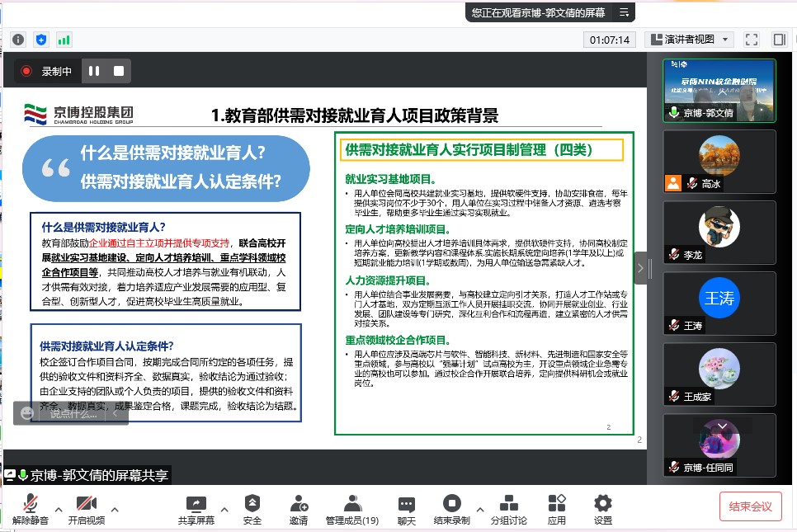Image resolution: width=797 pixels, height=532 pixels.
Task: Expand share options arrow next to 共享屏幕
Action: tap(224, 509)
